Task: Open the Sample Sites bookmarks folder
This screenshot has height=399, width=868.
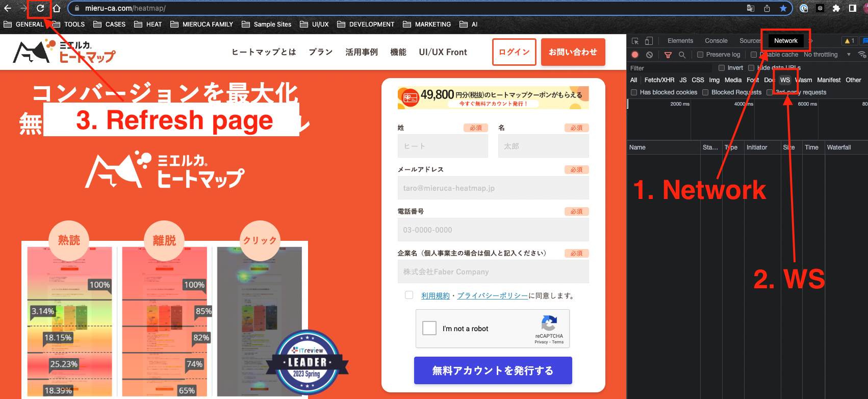Action: 267,24
